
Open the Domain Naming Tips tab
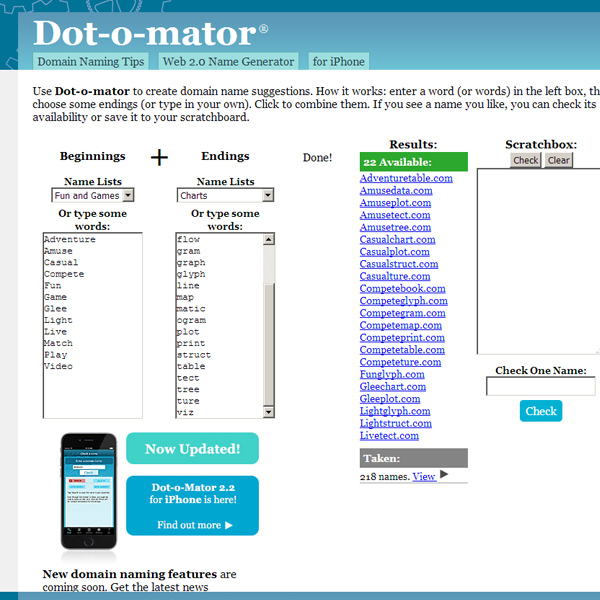point(91,61)
